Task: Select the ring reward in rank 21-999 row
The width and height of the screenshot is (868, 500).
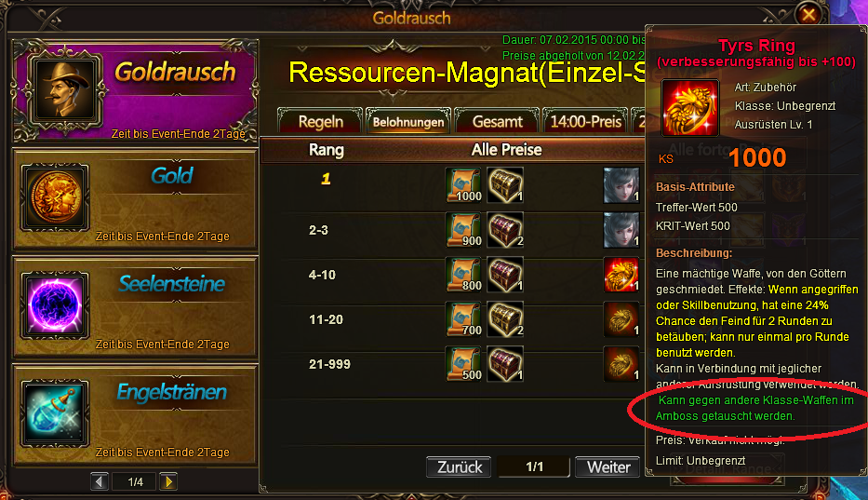Action: pos(621,364)
